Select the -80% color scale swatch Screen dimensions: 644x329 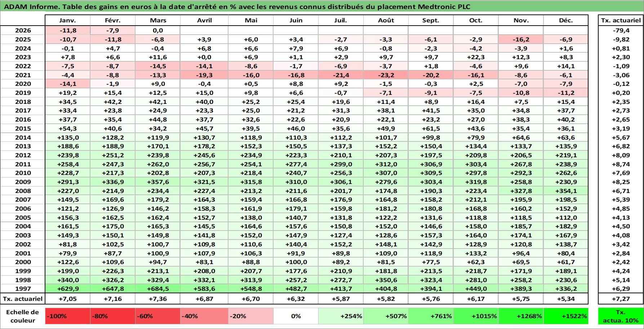coord(113,316)
